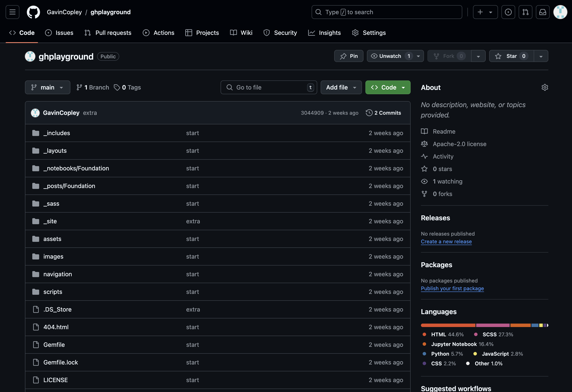Open the main branch selector
Screen dimensions: 572x392
coord(48,87)
